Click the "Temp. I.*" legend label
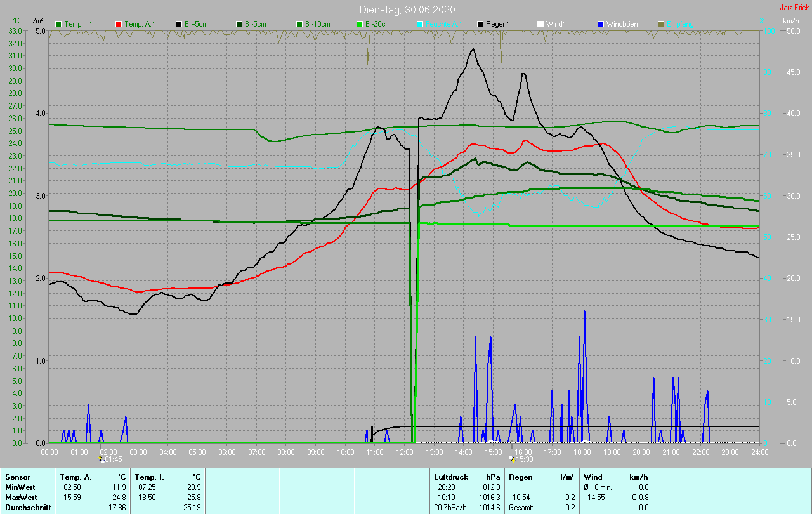812x514 pixels. tap(78, 24)
